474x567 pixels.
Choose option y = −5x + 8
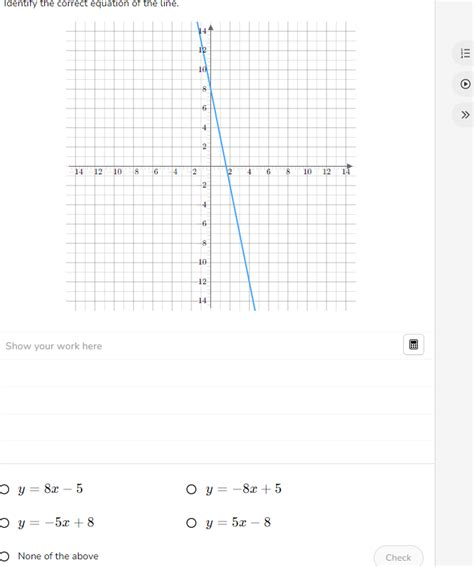[x=4, y=523]
